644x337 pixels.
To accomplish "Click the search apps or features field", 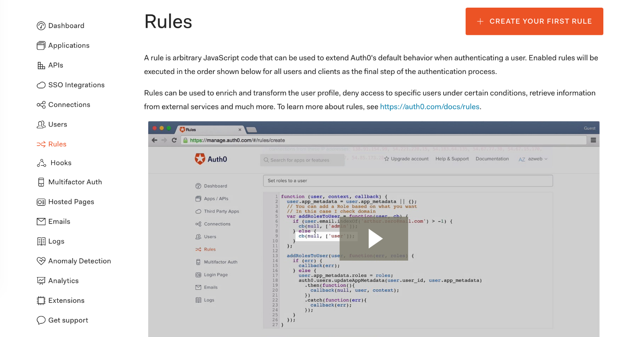I will click(x=302, y=160).
